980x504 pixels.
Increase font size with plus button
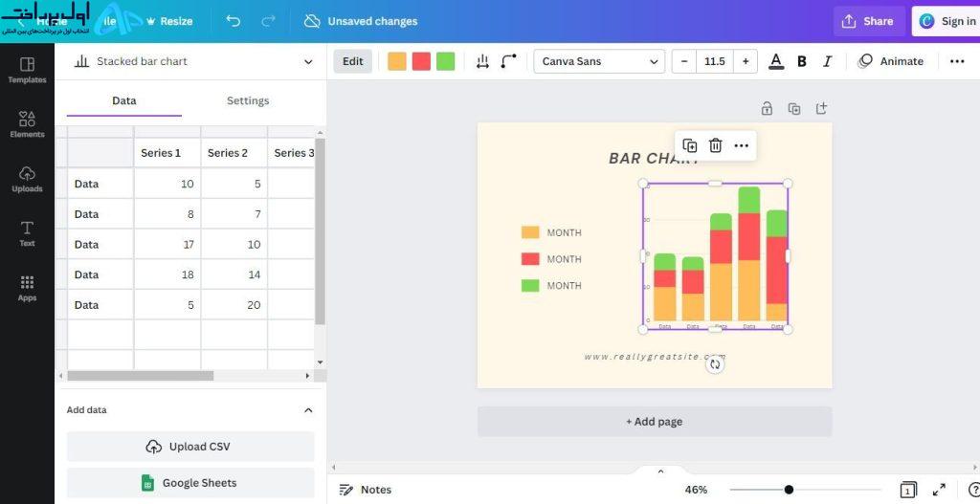pyautogui.click(x=745, y=61)
